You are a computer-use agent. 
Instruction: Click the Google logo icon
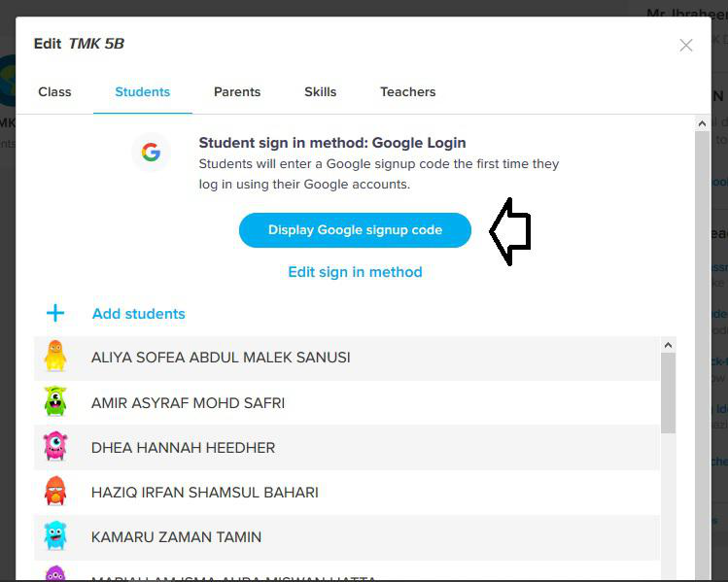(x=151, y=153)
